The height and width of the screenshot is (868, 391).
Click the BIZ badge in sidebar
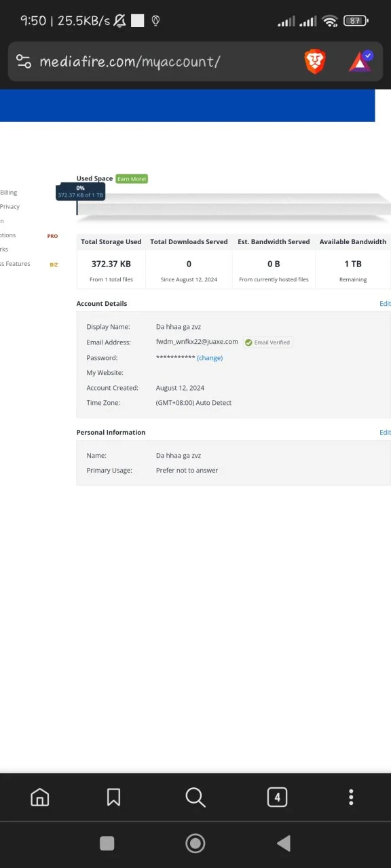point(54,264)
